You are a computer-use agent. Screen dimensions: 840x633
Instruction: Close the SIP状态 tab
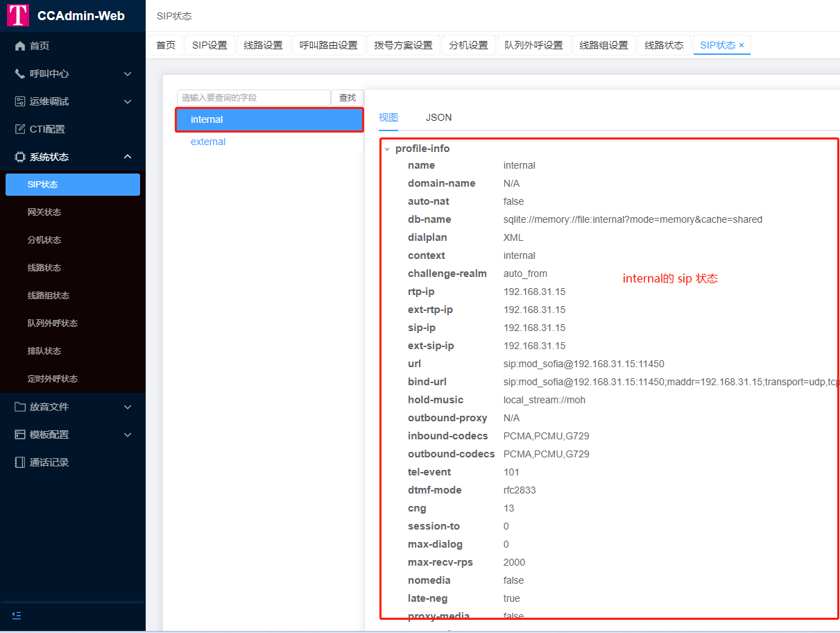(x=742, y=45)
